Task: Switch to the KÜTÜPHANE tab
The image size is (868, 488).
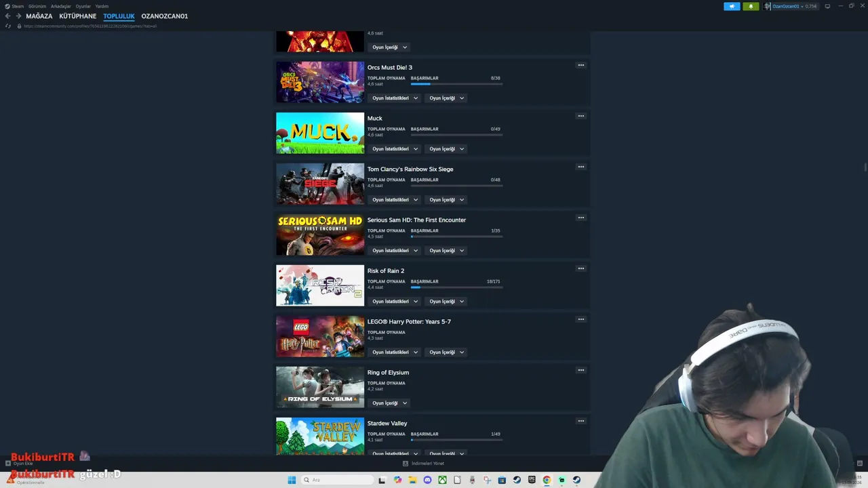Action: click(x=78, y=16)
